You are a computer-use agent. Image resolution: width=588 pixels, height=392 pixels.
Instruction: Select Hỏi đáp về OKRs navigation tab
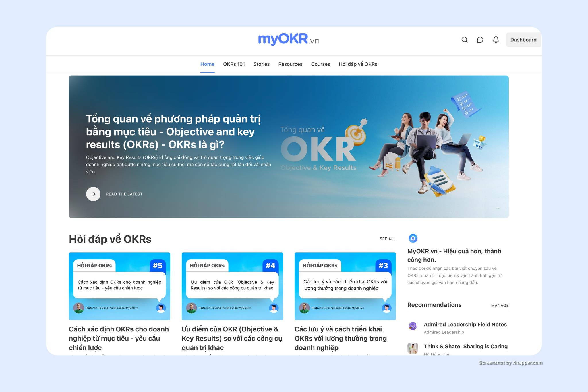point(358,64)
